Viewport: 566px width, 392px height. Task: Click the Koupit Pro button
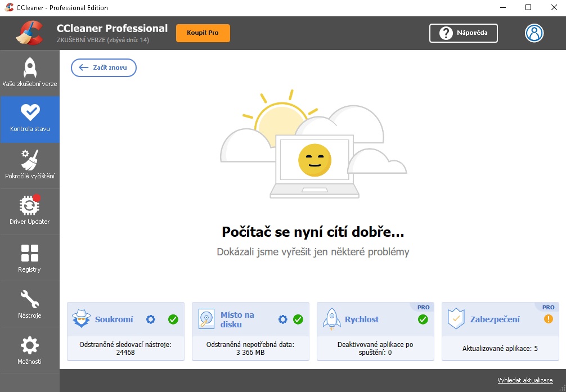[x=203, y=33]
